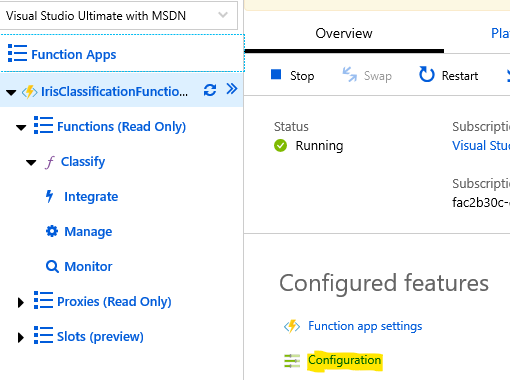Image resolution: width=510 pixels, height=380 pixels.
Task: Click the green Running status checkmark
Action: [280, 145]
